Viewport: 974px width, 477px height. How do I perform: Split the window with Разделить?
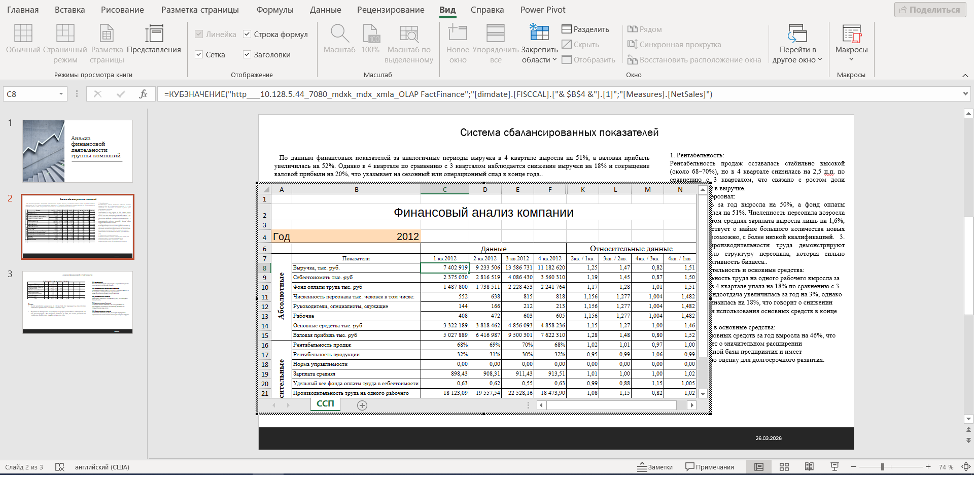click(585, 29)
